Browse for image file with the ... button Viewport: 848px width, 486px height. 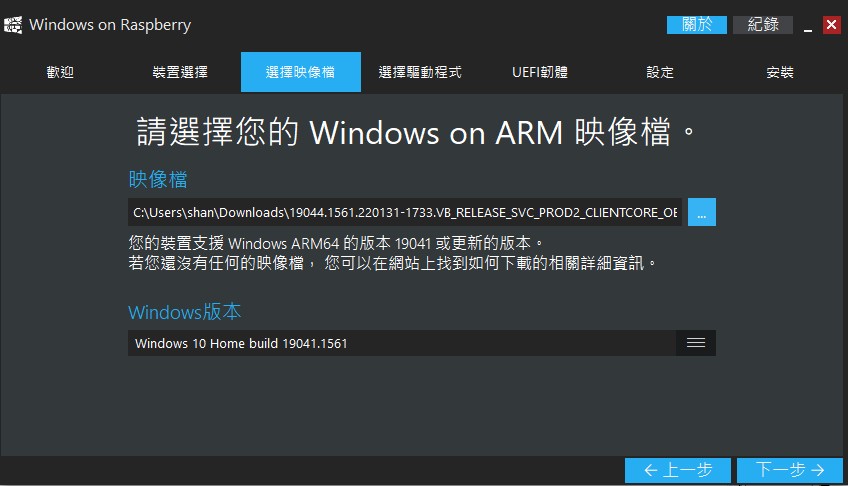[x=702, y=212]
